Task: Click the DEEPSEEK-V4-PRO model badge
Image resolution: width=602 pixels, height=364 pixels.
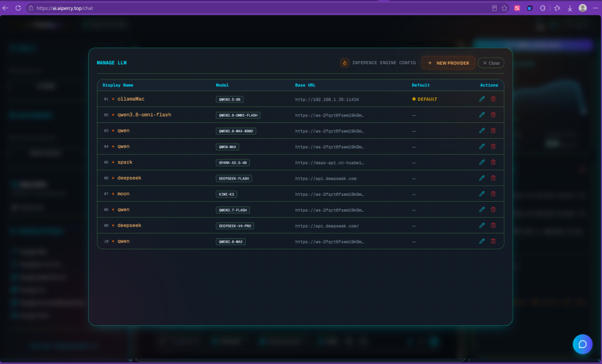Action: [235, 226]
